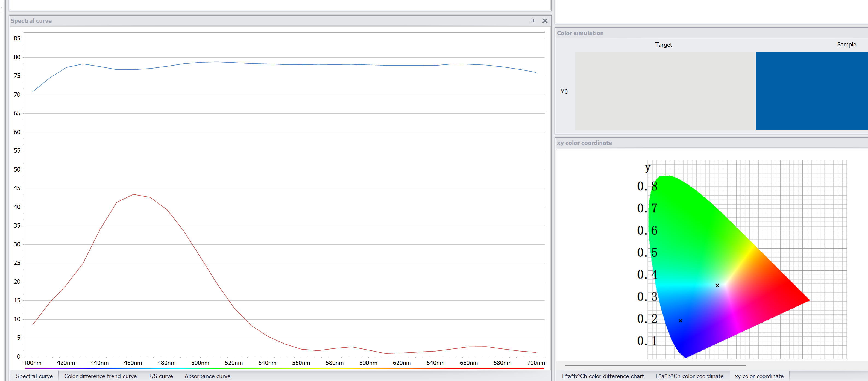Click the blue Sample color swatch

click(x=811, y=91)
